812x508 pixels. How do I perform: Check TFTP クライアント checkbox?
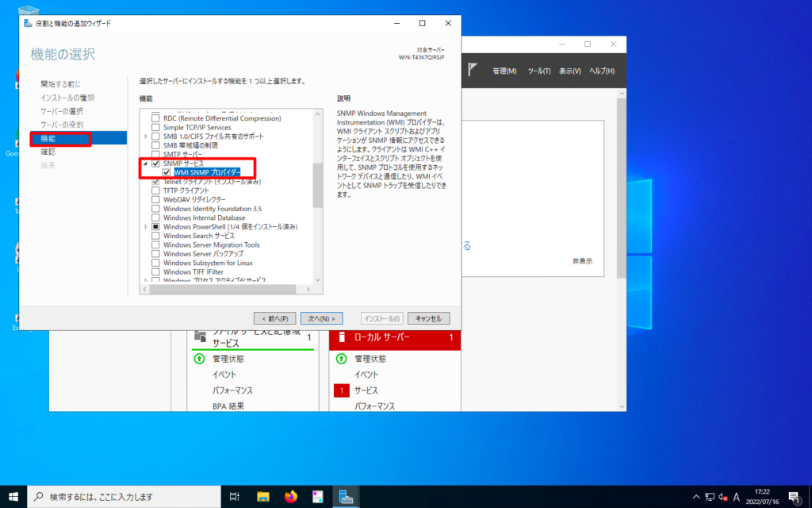[x=155, y=190]
